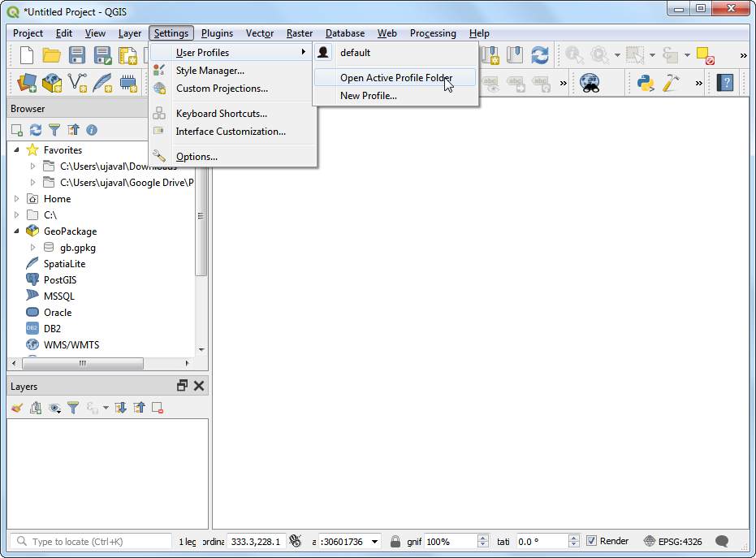The image size is (756, 558).
Task: Click manage map themes eye icon
Action: 54,408
